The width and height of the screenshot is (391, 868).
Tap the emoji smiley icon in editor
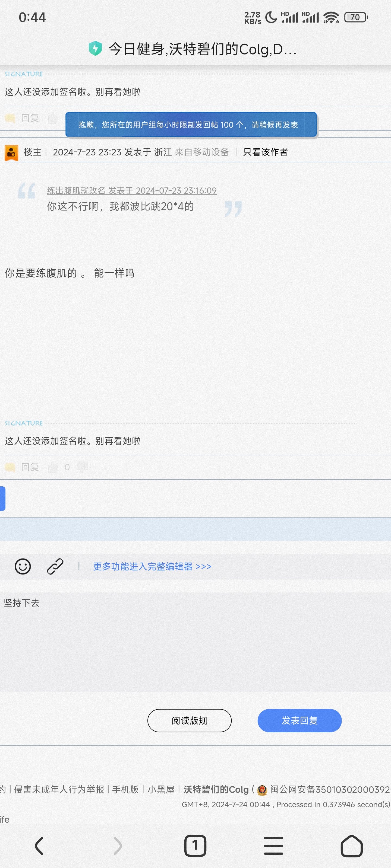[x=23, y=566]
